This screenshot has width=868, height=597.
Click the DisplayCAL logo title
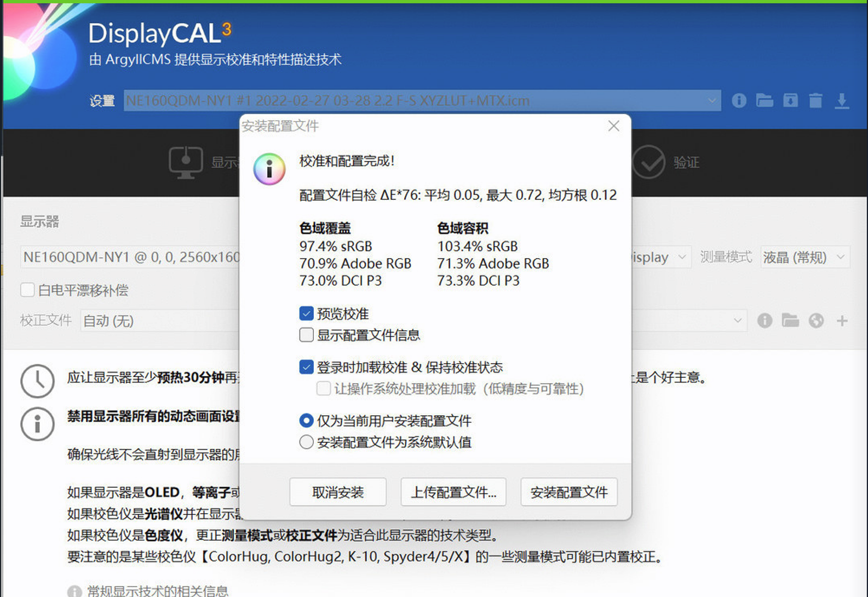160,33
